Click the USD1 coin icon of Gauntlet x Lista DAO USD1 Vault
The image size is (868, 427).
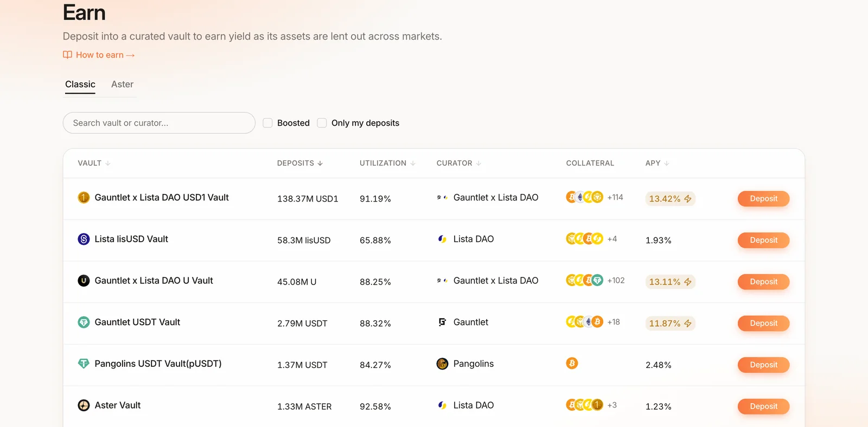(x=84, y=198)
